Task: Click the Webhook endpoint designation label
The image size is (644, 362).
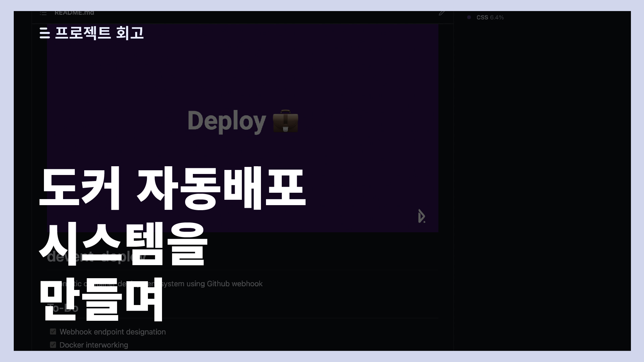Action: pyautogui.click(x=112, y=332)
